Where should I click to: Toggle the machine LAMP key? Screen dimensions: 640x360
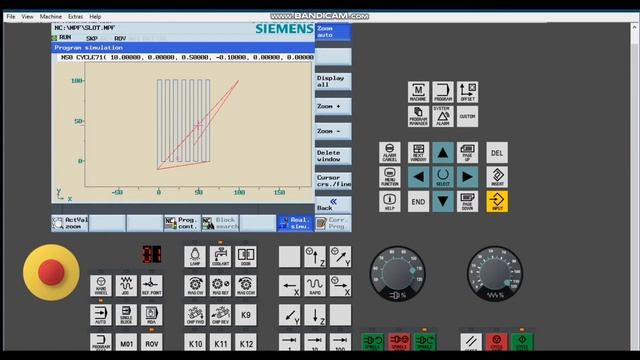pos(195,256)
